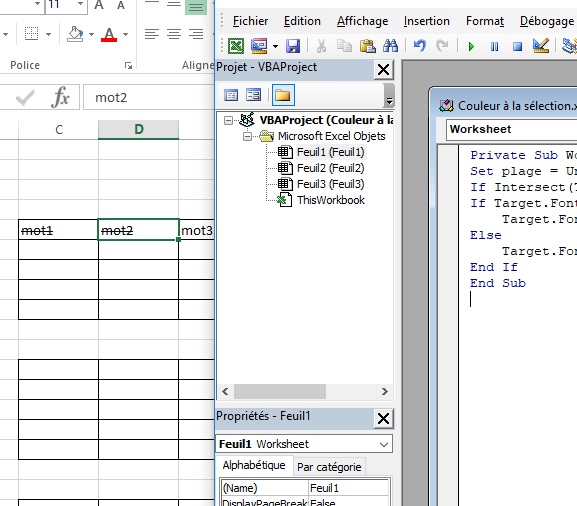Select ThisWorkbook in project tree
577x506 pixels.
330,200
